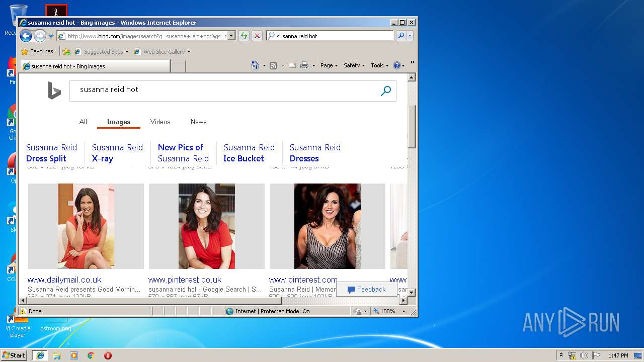Click Bing search magnifier icon

(x=386, y=91)
